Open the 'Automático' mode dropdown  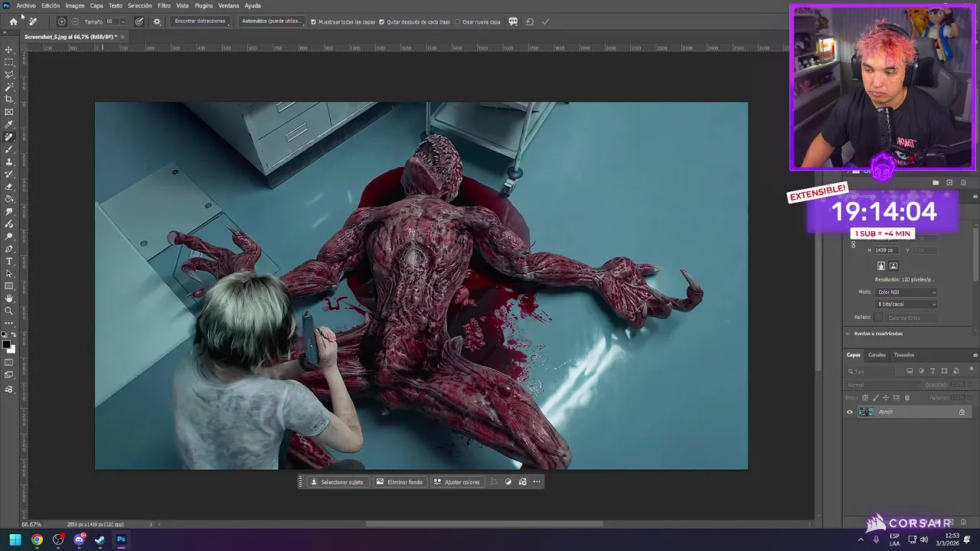271,21
